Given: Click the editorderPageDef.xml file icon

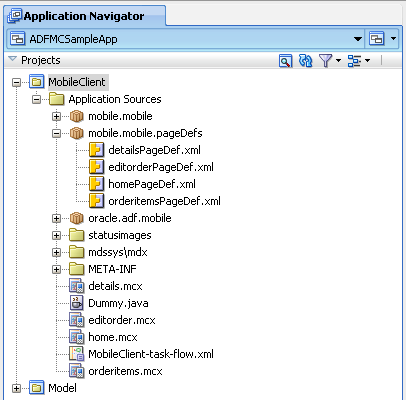Looking at the screenshot, I should [x=96, y=167].
